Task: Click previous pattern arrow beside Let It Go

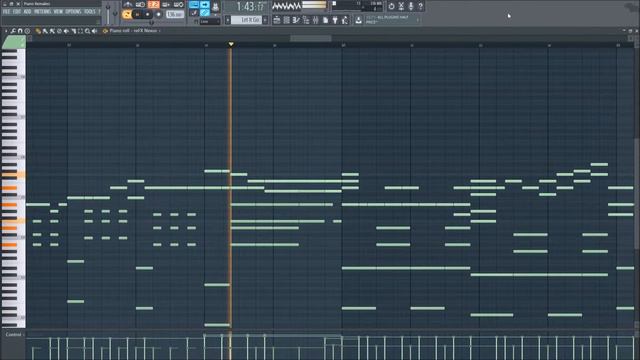Action: click(228, 20)
